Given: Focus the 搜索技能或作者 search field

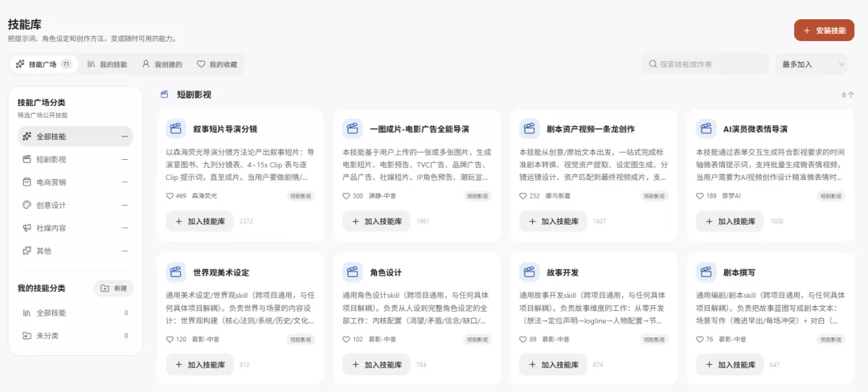Looking at the screenshot, I should pos(706,64).
